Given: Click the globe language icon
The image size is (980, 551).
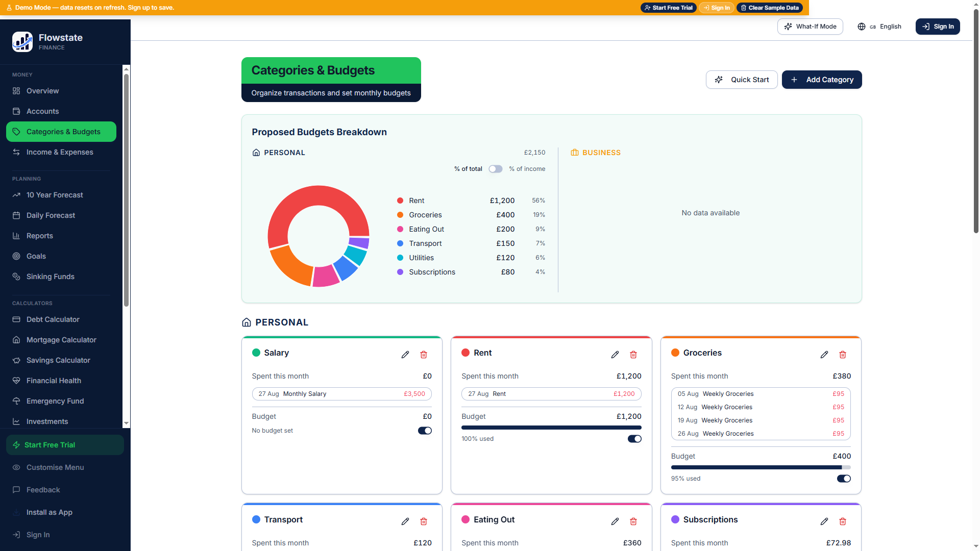Looking at the screenshot, I should point(862,27).
